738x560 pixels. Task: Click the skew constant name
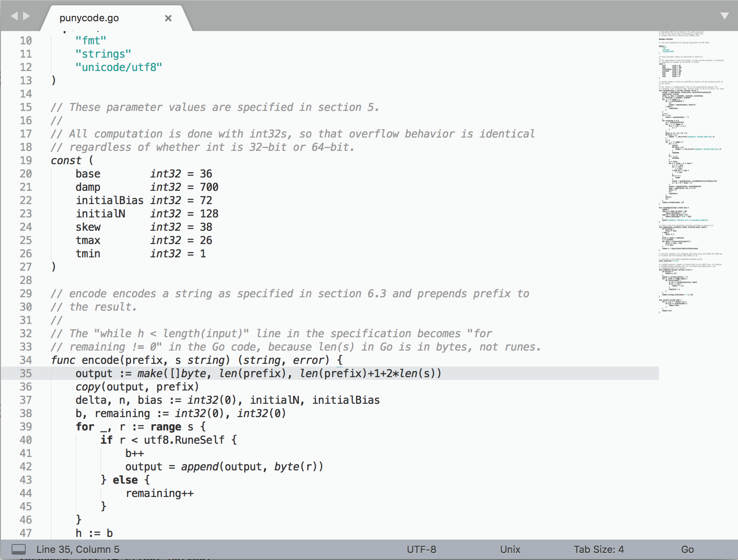click(88, 227)
